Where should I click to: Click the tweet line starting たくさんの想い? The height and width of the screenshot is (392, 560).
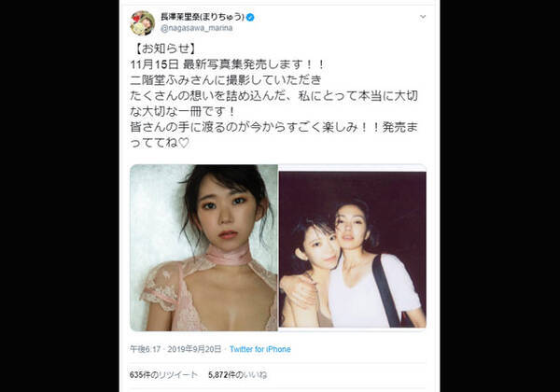[273, 96]
